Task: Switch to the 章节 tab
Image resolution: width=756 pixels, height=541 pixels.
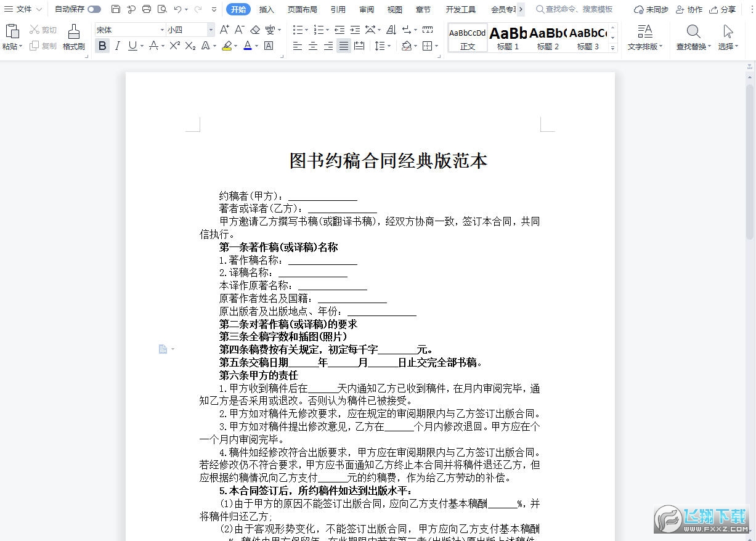Action: (x=423, y=9)
